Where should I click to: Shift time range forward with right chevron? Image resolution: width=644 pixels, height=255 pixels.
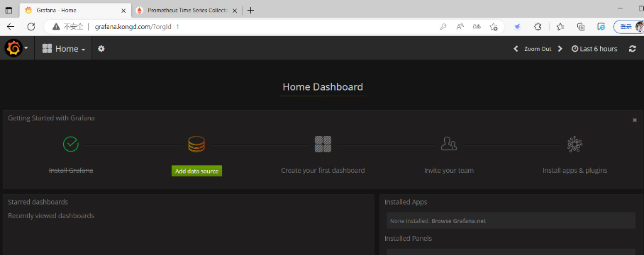[560, 49]
